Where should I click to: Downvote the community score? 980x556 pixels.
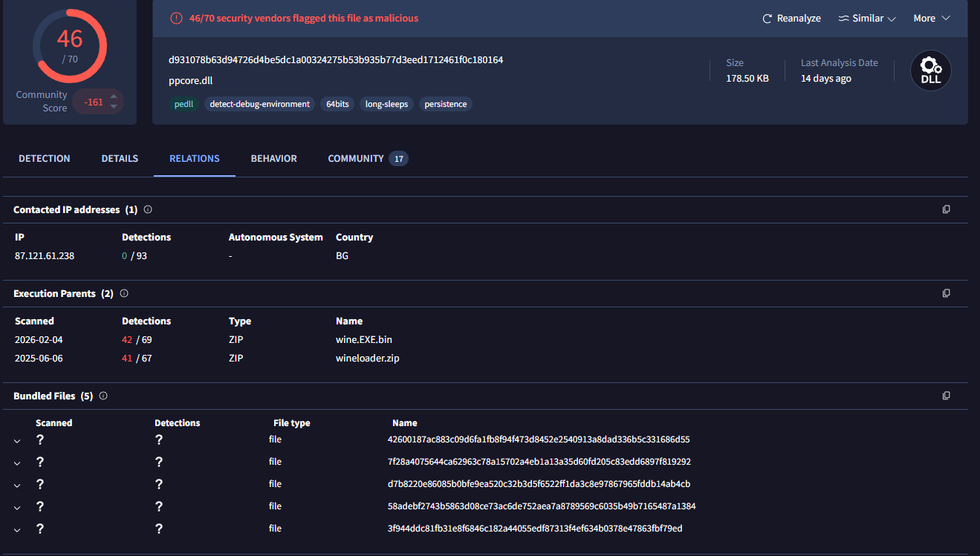[x=114, y=107]
